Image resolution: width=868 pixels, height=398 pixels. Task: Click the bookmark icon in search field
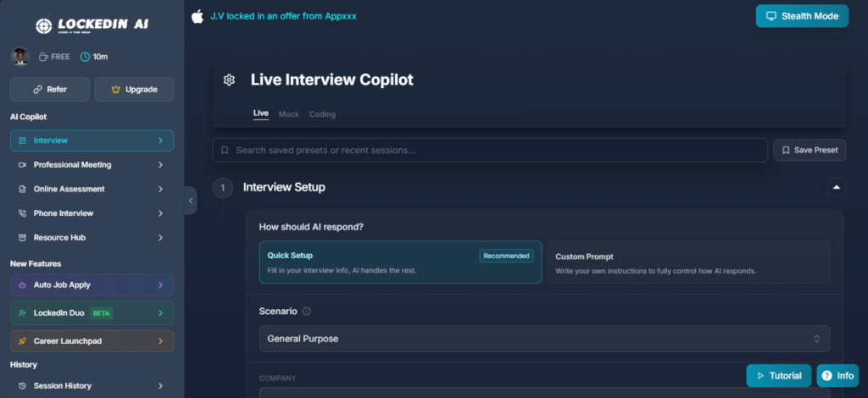tap(225, 150)
